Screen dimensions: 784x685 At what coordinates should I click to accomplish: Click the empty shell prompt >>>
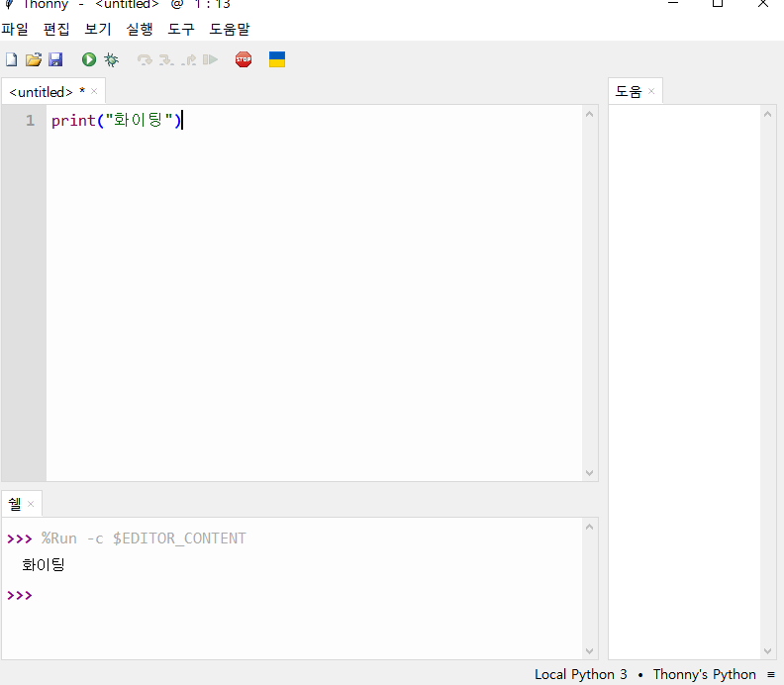point(20,595)
